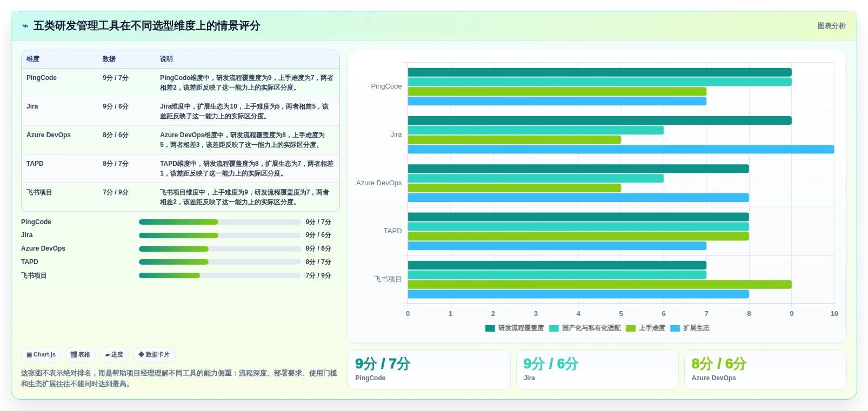The height and width of the screenshot is (411, 868).
Task: Select the 表格 tag chip
Action: [81, 355]
